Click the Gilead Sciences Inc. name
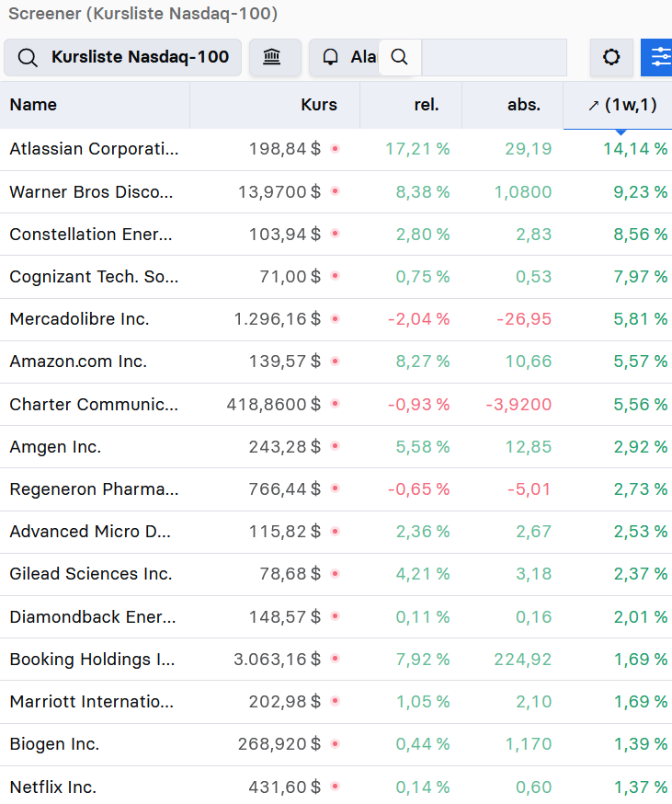The image size is (672, 804). click(x=90, y=574)
